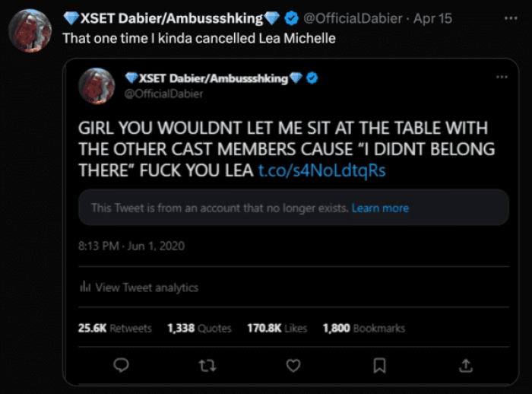Image resolution: width=532 pixels, height=394 pixels.
Task: View the 170.8K Likes list
Action: click(x=277, y=329)
